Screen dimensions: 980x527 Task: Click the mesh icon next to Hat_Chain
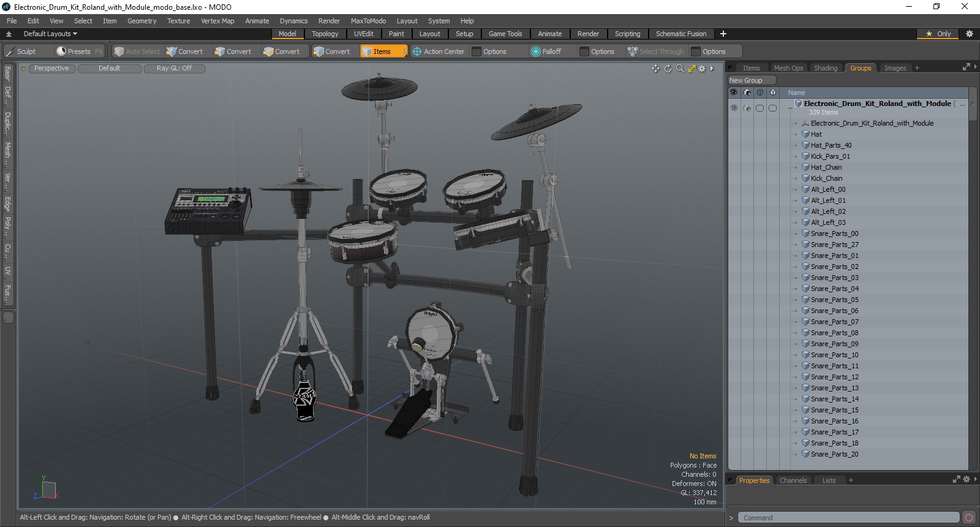click(805, 167)
